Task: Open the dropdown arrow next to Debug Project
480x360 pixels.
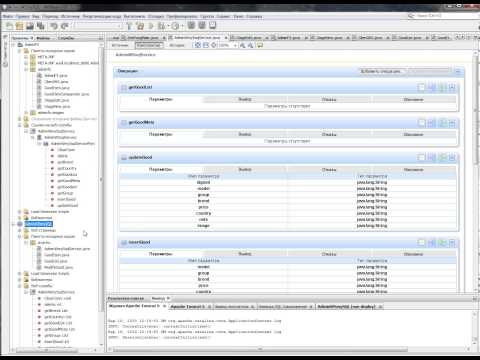Action: coord(169,26)
